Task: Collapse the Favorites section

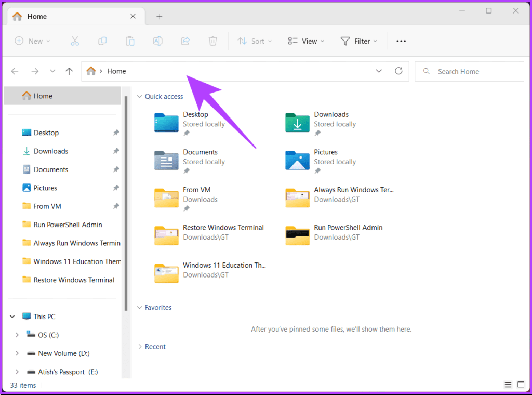Action: 139,308
